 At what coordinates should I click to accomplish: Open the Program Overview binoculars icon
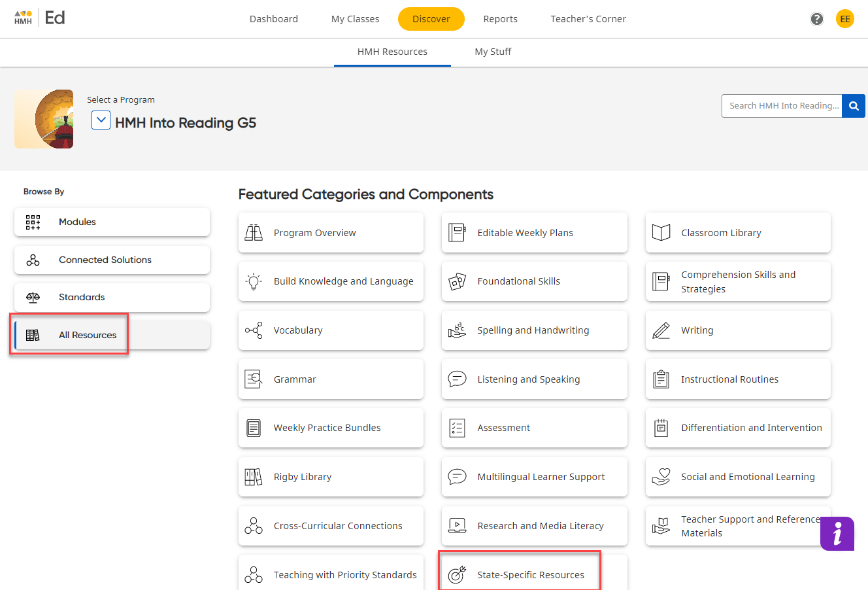point(254,232)
